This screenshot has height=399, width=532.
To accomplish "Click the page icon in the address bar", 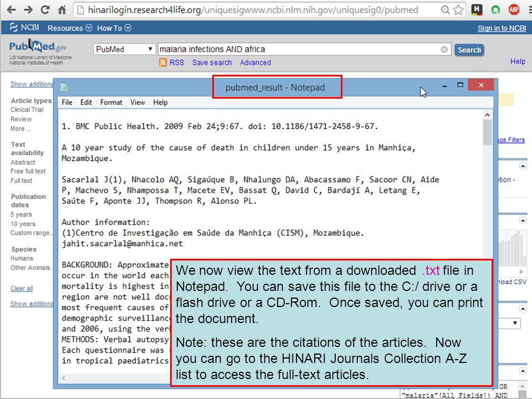I will [80, 10].
